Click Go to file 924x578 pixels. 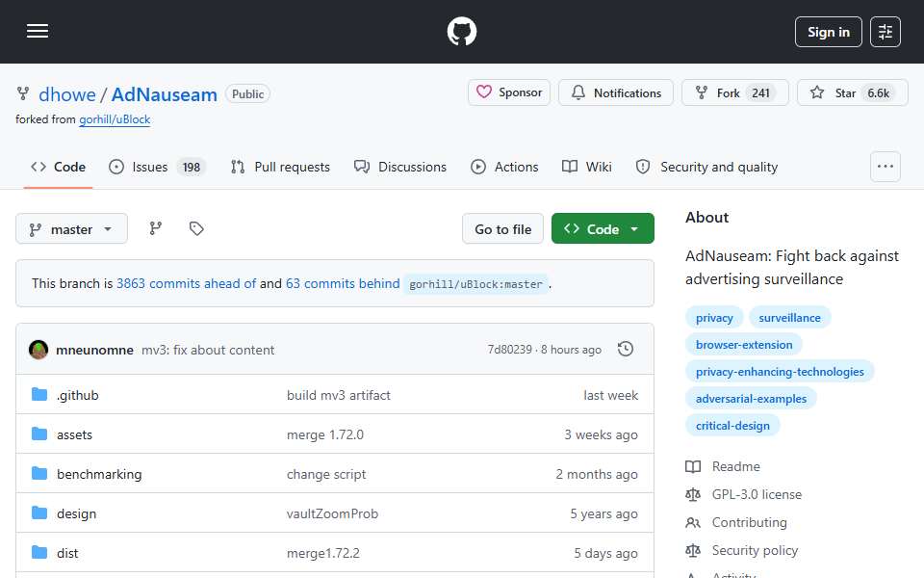502,229
